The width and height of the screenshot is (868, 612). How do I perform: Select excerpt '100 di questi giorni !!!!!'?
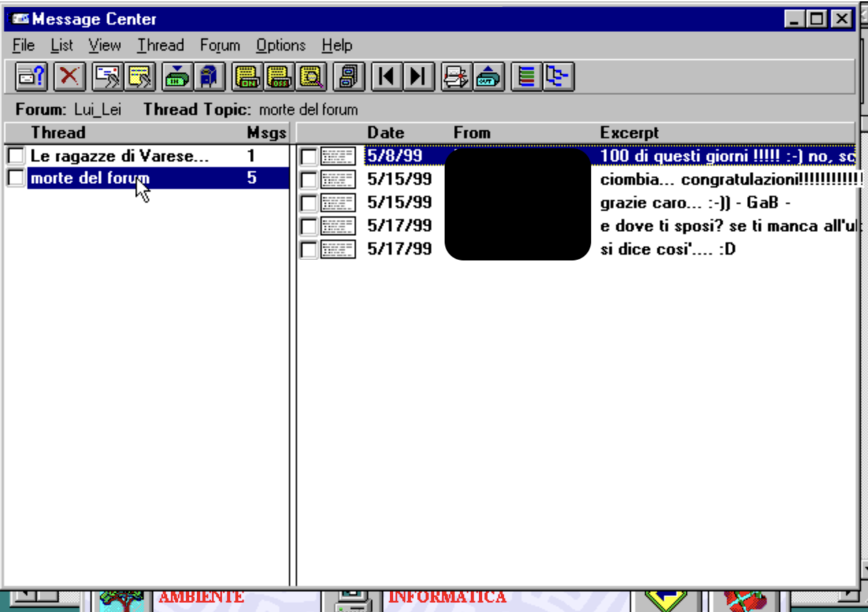pos(727,156)
